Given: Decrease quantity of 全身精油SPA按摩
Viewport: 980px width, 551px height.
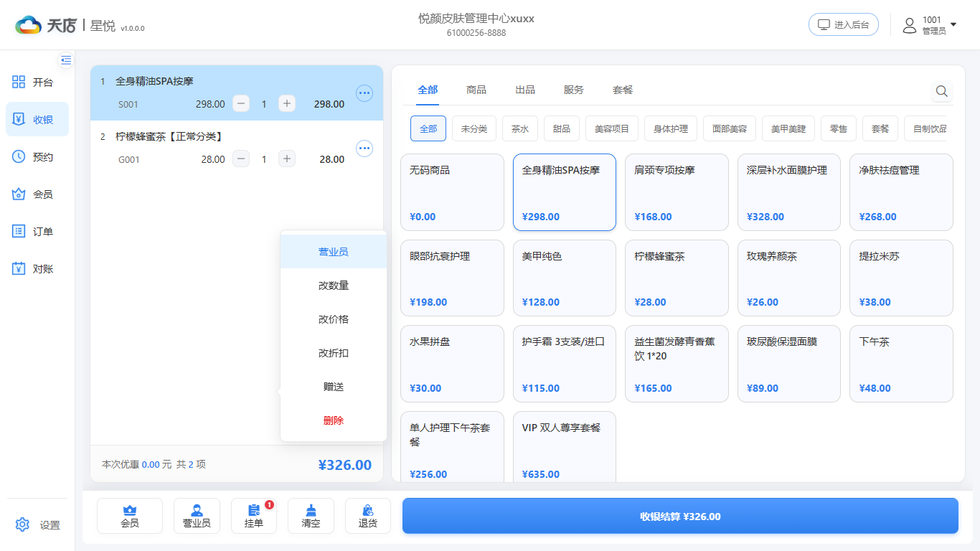Looking at the screenshot, I should (x=242, y=104).
